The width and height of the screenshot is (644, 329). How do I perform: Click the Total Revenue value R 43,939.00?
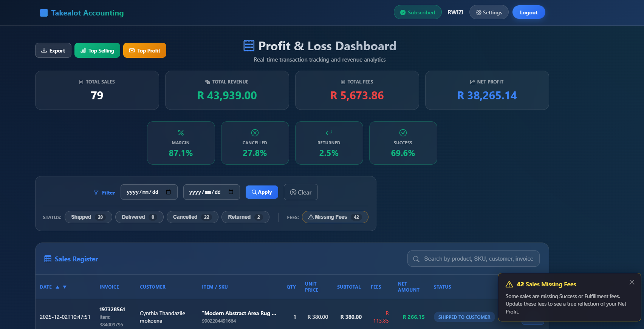click(x=227, y=96)
